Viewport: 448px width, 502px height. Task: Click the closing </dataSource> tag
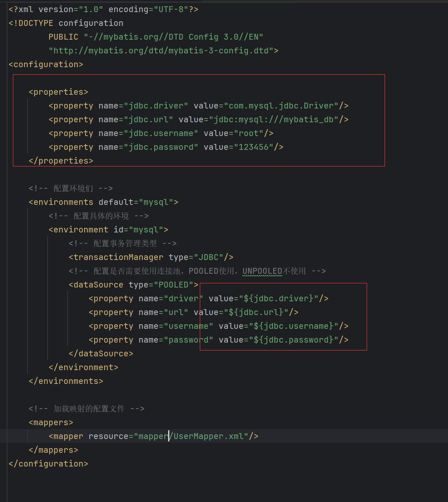101,353
